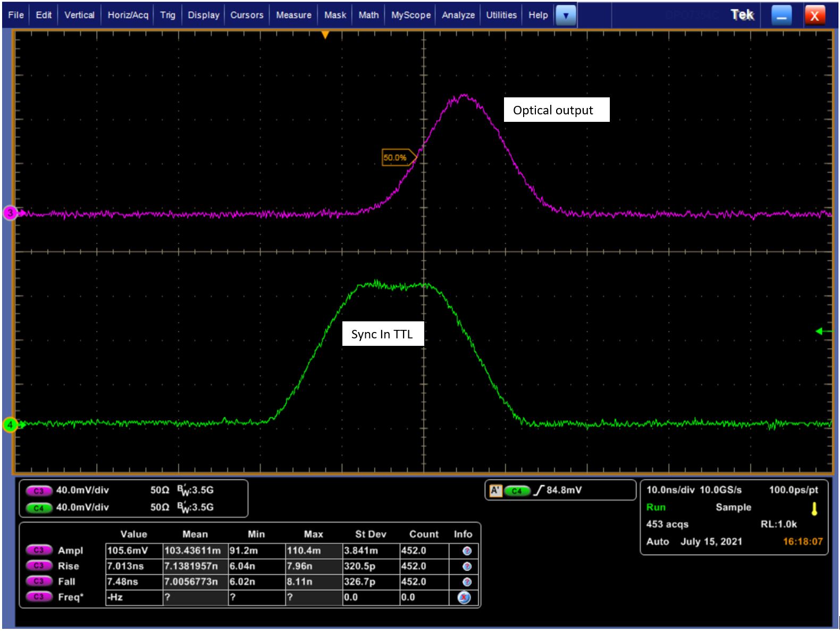This screenshot has height=631, width=840.
Task: Click the Run acquisition status
Action: [x=656, y=507]
